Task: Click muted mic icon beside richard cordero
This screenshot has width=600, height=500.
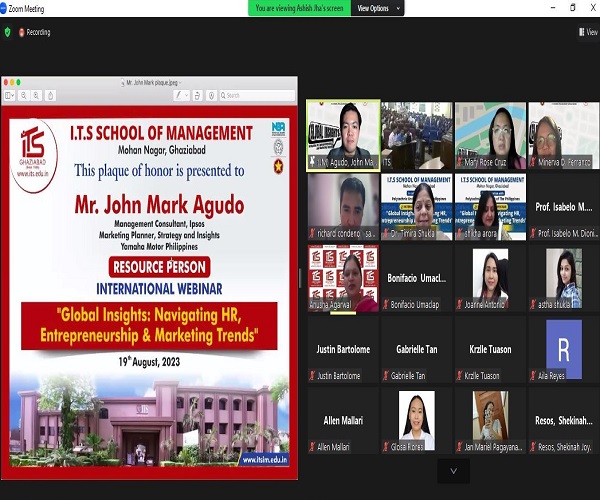Action: point(312,233)
